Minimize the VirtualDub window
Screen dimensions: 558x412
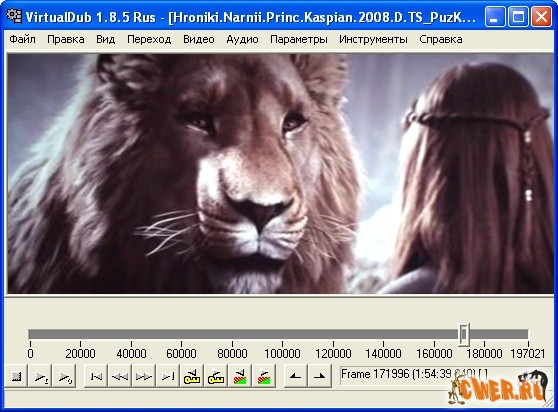[x=495, y=17]
